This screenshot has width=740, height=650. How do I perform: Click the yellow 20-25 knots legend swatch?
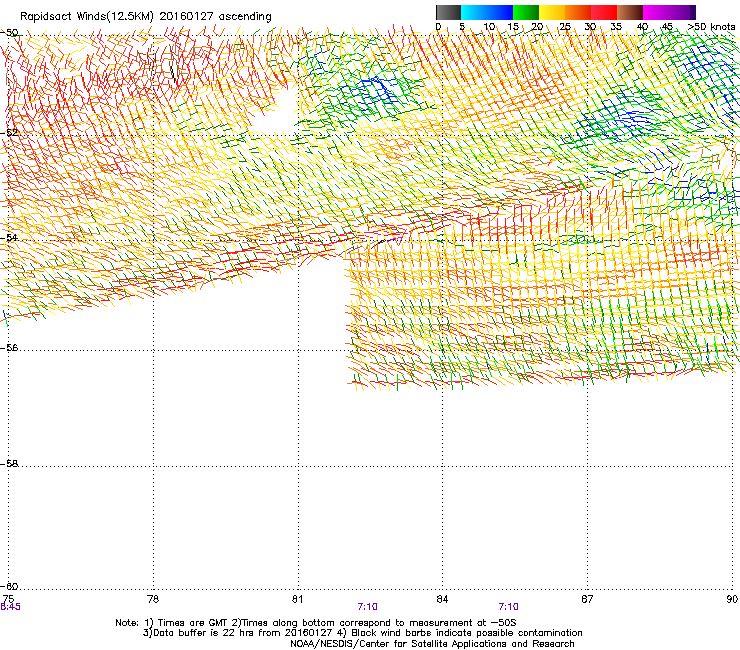[552, 12]
